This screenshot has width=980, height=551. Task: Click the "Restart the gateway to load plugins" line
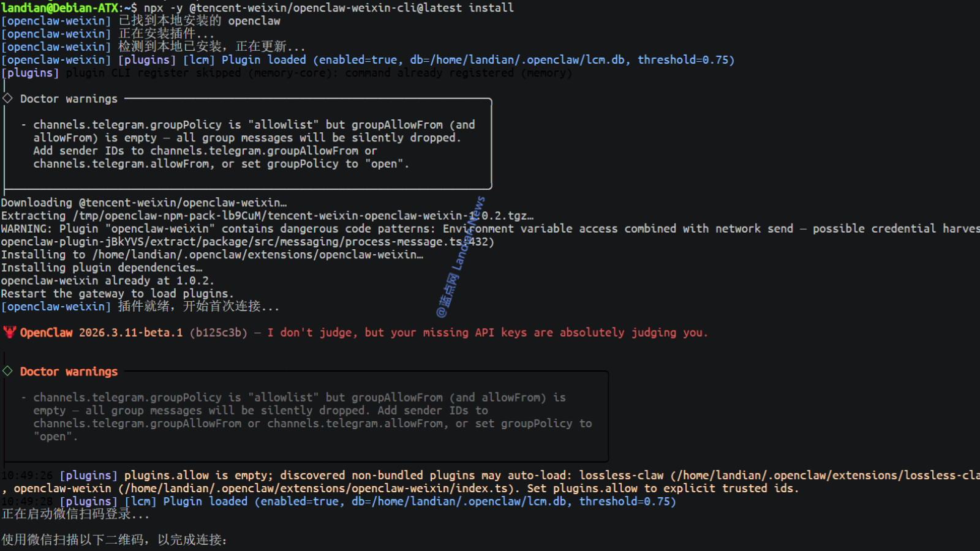(x=116, y=294)
